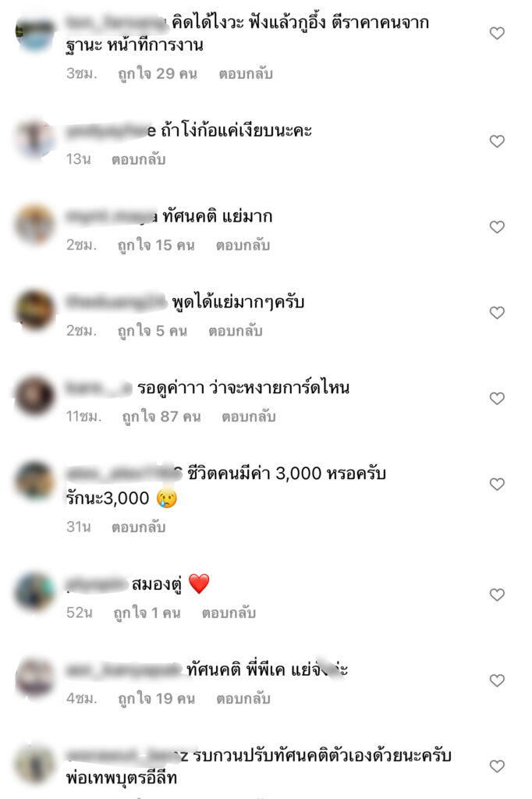The width and height of the screenshot is (532, 799).
Task: Open profile picture of "พูดได้แย่มากๆครับ" commenter
Action: pos(34,309)
